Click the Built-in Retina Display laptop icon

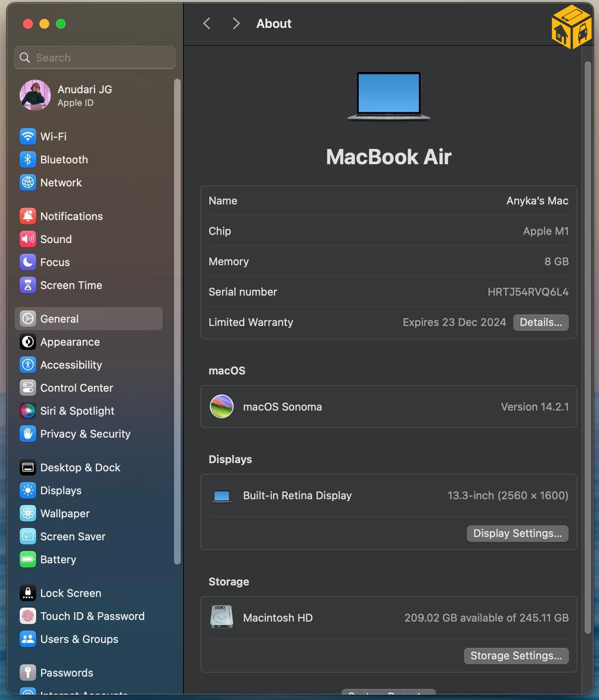click(x=222, y=496)
